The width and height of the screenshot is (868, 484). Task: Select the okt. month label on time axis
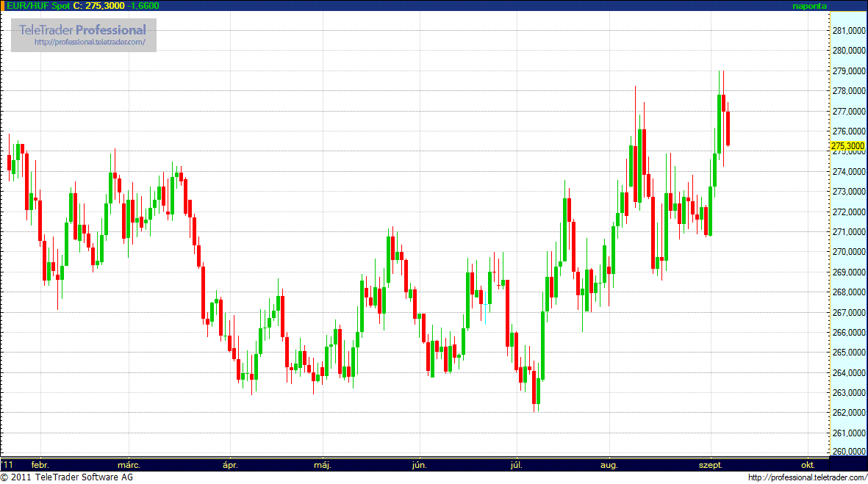click(808, 465)
